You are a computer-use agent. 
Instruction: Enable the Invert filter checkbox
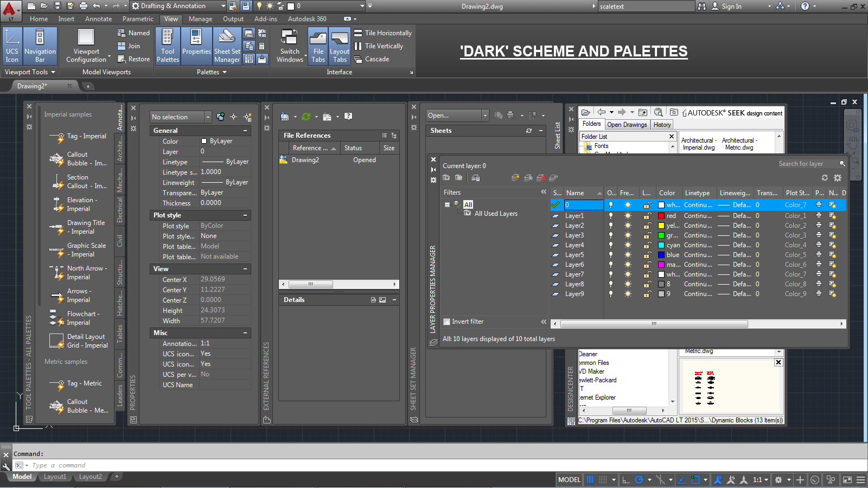pyautogui.click(x=446, y=322)
